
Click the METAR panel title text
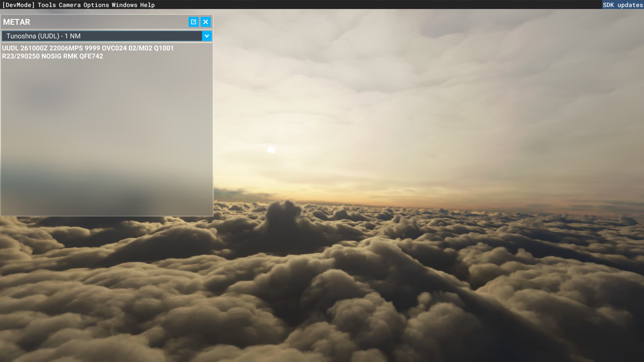coord(16,22)
